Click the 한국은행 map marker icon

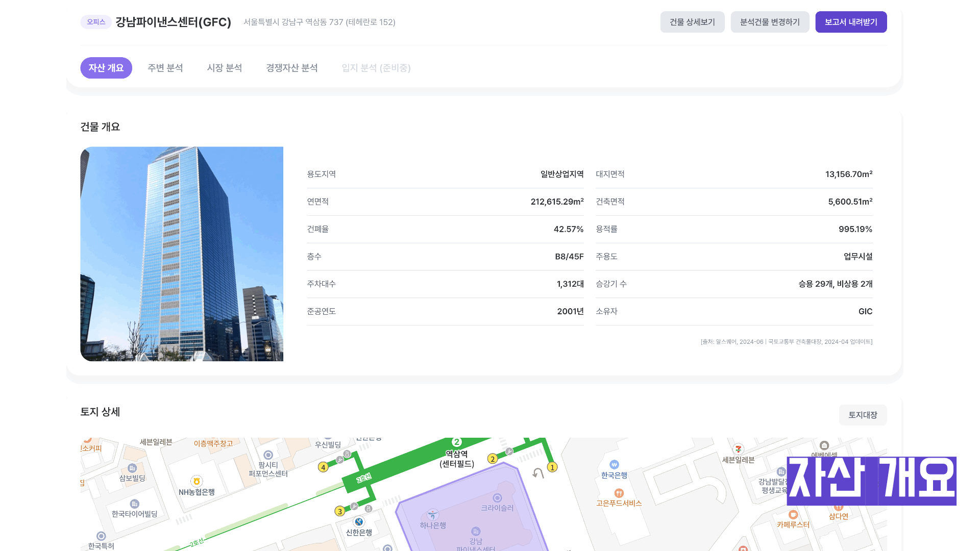coord(614,465)
